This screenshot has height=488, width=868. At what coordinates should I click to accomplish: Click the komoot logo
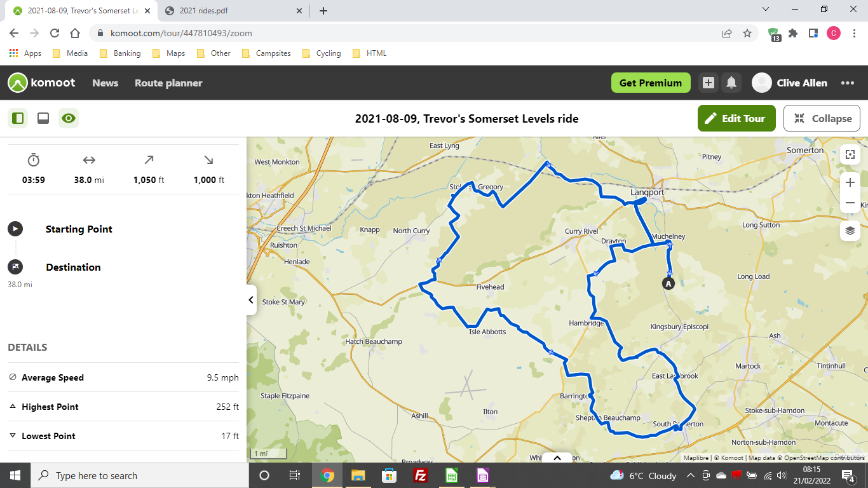click(41, 83)
